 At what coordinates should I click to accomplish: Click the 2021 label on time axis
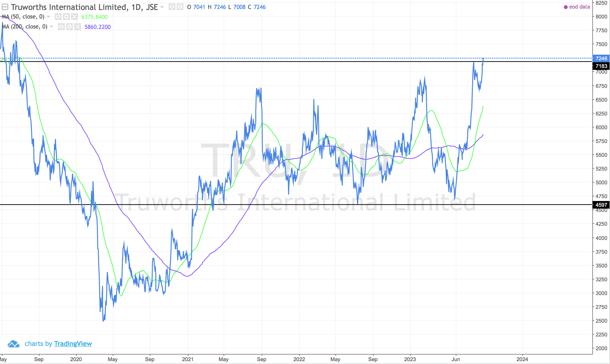[x=188, y=359]
